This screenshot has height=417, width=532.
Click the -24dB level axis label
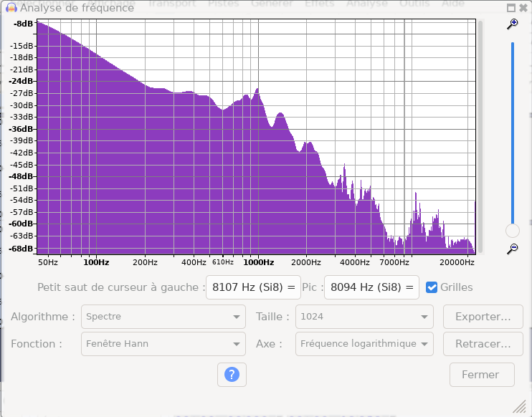21,82
